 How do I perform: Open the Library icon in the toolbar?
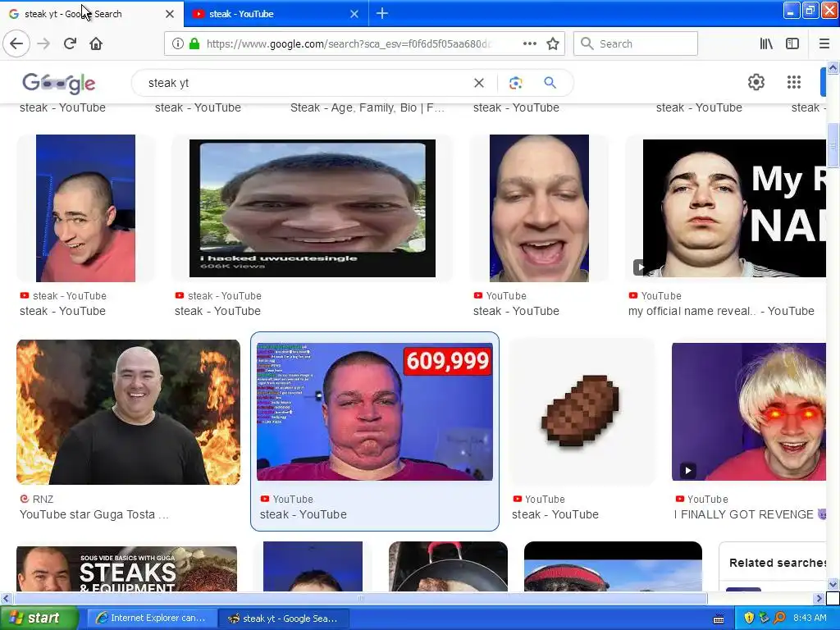pos(766,44)
